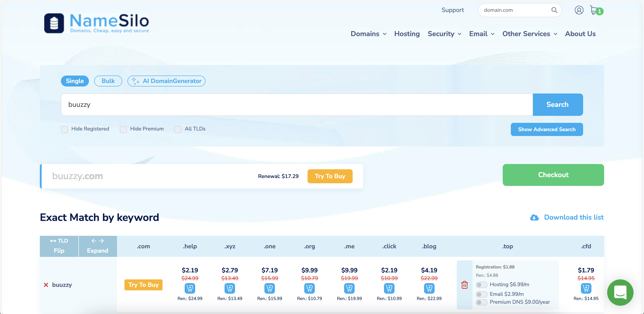Switch to the Bulk search tab
Screen dimensions: 644x314
[108, 81]
